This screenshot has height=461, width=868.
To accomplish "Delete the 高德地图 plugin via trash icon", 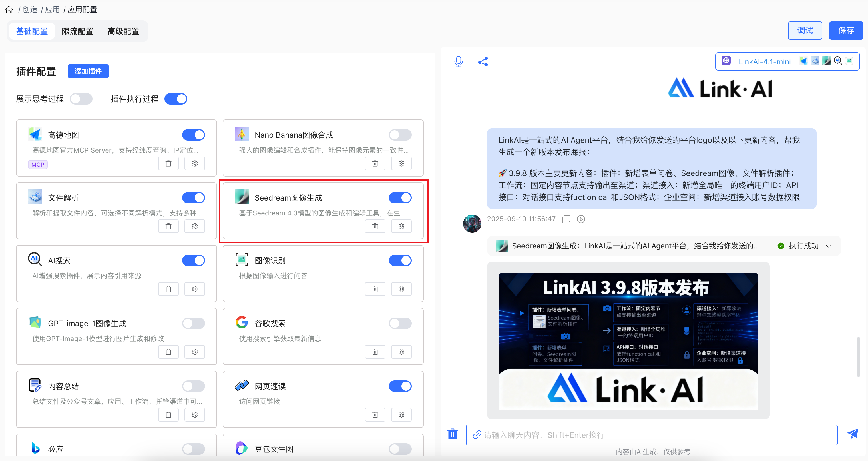I will click(x=168, y=163).
